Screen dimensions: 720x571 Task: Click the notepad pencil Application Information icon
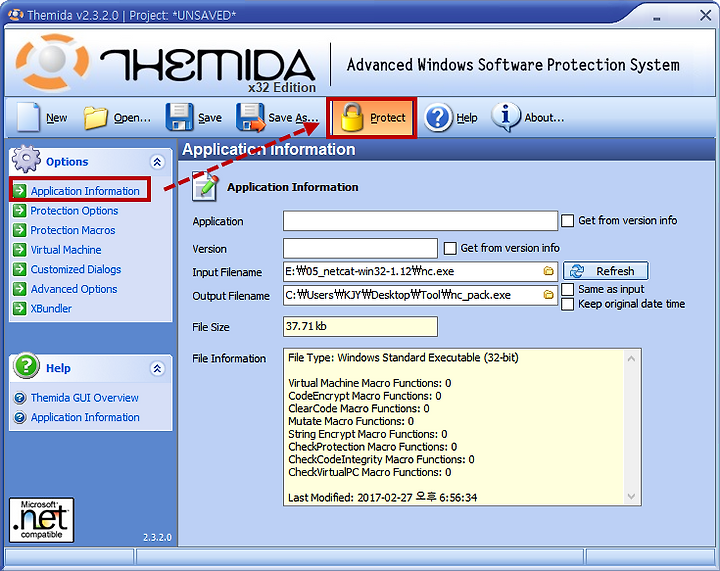click(x=205, y=186)
